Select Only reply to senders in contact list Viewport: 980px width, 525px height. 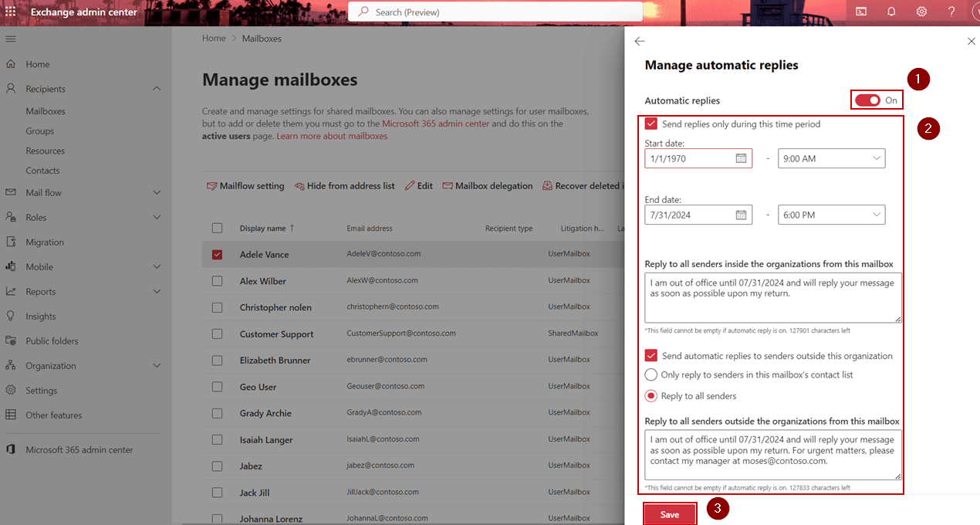coord(651,374)
